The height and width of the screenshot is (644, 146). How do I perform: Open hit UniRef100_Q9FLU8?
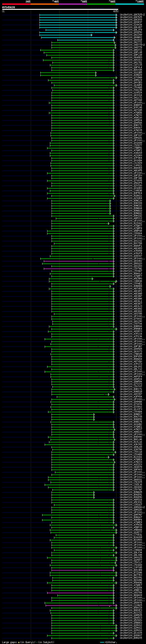point(131,52)
